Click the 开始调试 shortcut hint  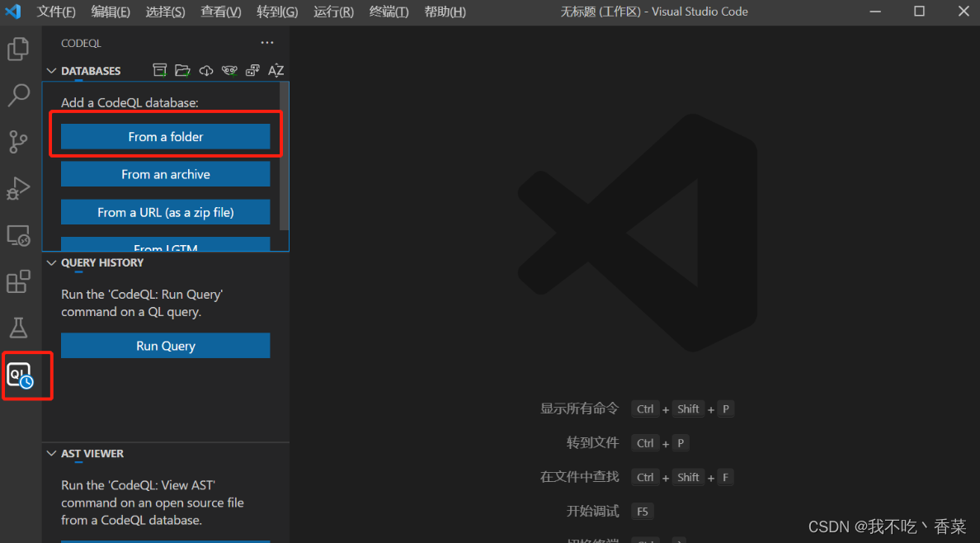(592, 511)
